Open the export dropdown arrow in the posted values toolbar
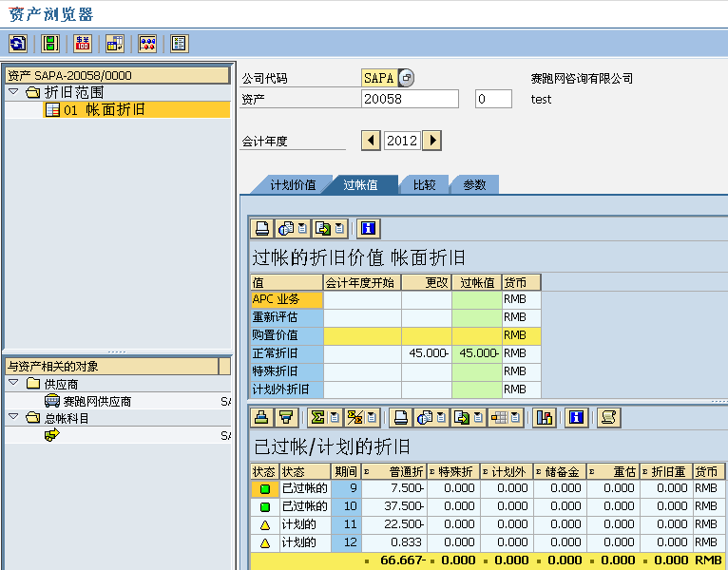728x570 pixels. [340, 228]
